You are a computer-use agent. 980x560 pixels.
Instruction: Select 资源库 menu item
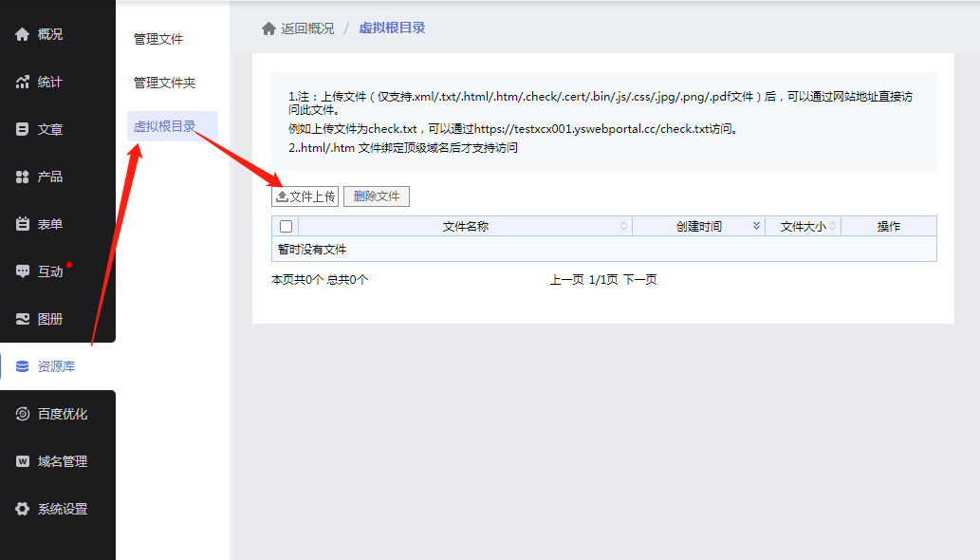click(58, 366)
